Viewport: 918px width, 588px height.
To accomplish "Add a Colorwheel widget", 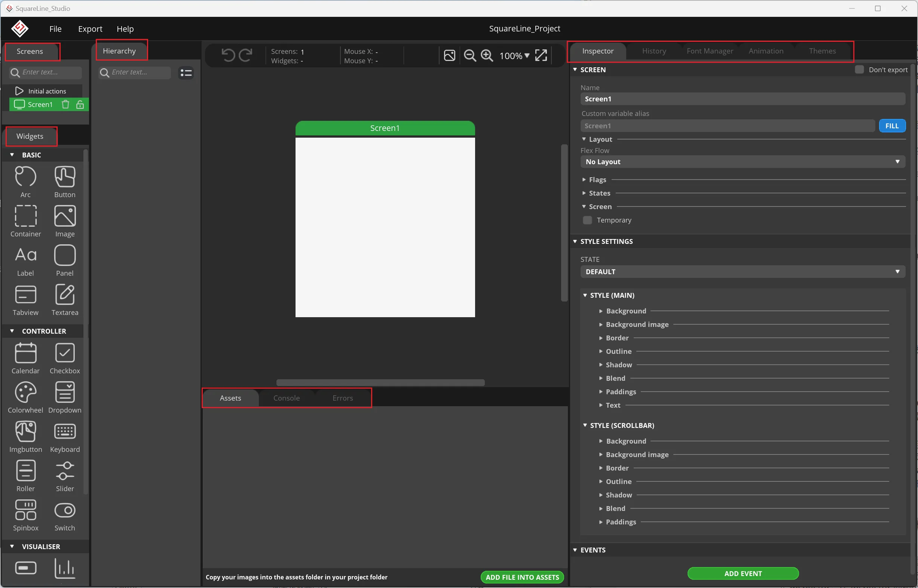I will (25, 398).
